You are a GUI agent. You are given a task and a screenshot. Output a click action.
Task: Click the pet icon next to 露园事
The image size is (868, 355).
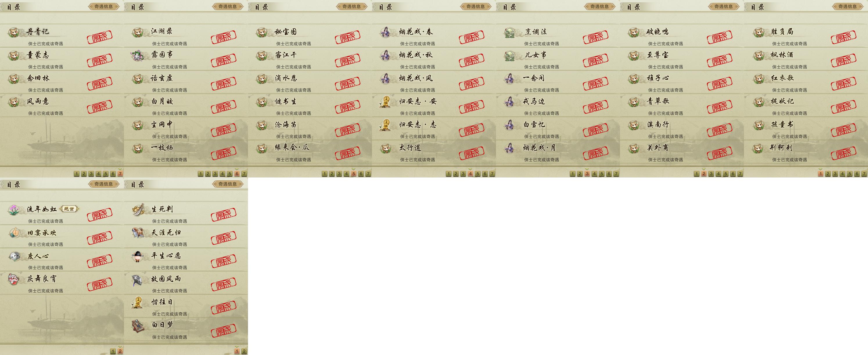pos(138,55)
